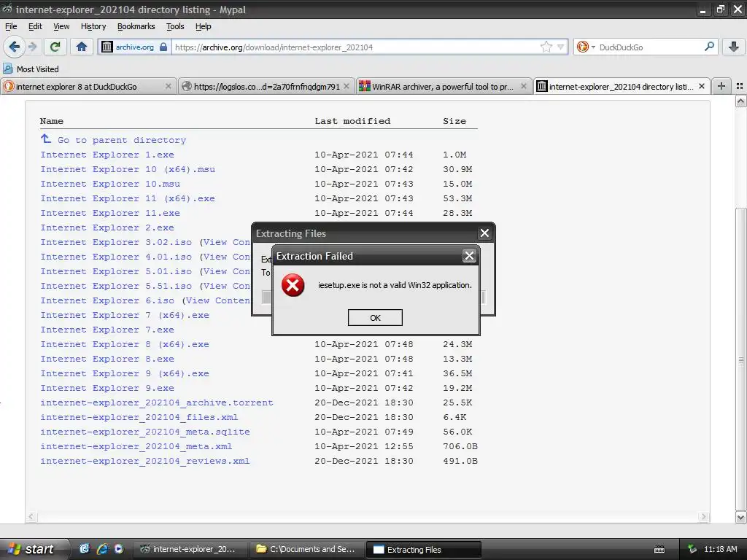Click the red error icon in the dialog

click(x=293, y=285)
